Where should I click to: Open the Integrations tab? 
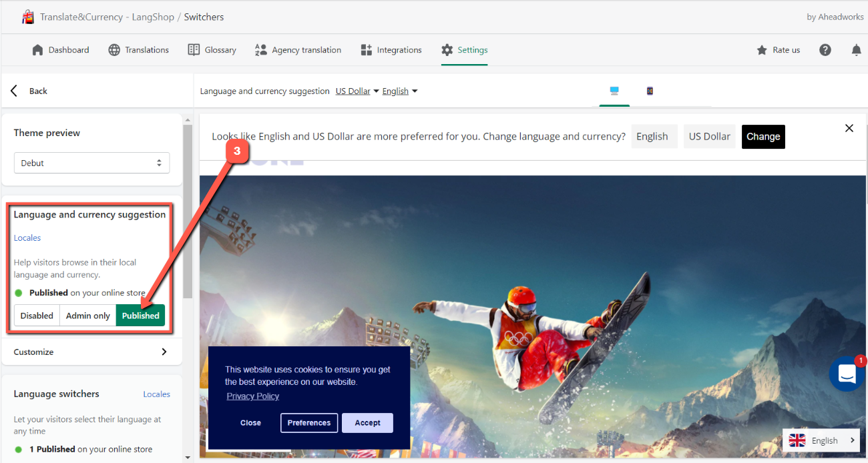pyautogui.click(x=391, y=50)
